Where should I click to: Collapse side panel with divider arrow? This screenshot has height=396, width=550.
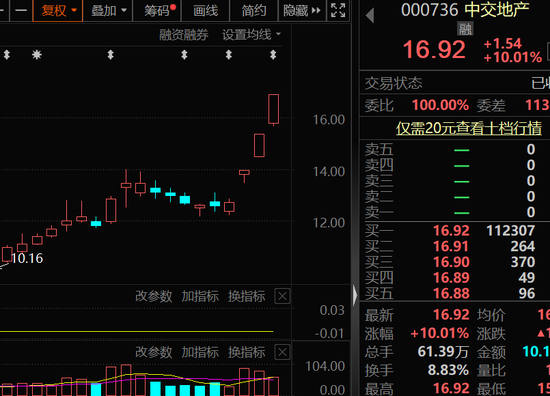coord(355,295)
